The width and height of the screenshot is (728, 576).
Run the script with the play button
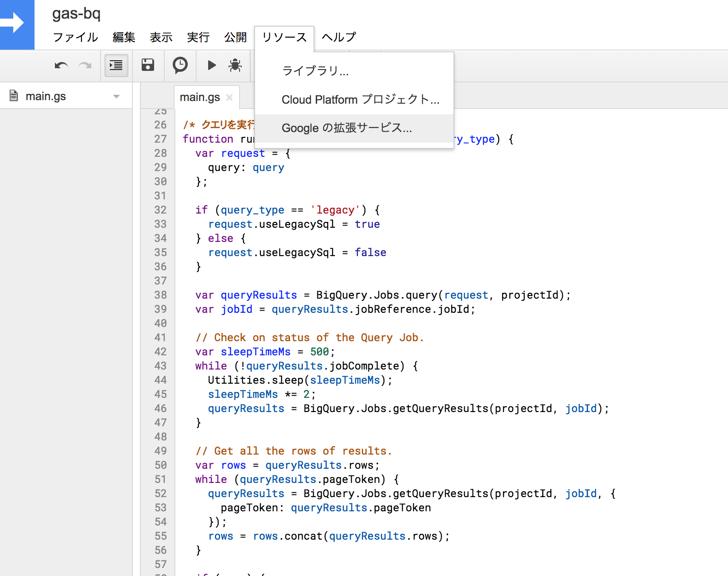(x=212, y=65)
